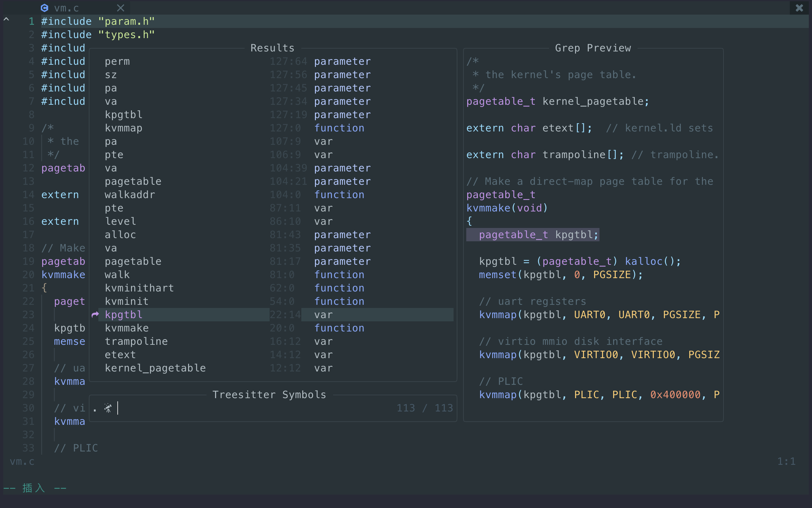
Task: Click '// uart registers' comment in preview
Action: pyautogui.click(x=533, y=301)
